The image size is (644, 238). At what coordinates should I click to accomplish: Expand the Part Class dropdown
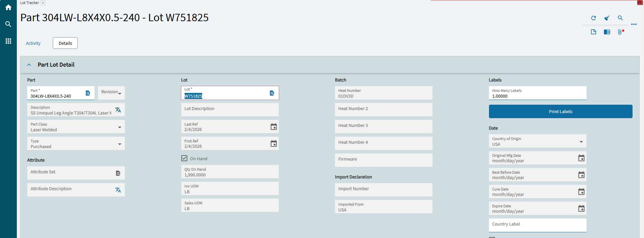coord(120,127)
